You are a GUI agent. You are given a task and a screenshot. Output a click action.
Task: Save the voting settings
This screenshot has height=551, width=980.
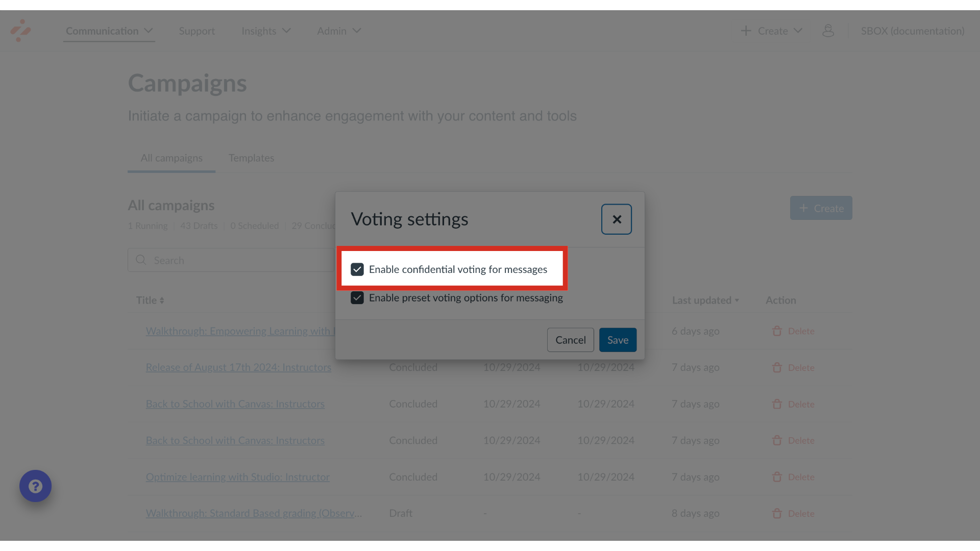618,339
